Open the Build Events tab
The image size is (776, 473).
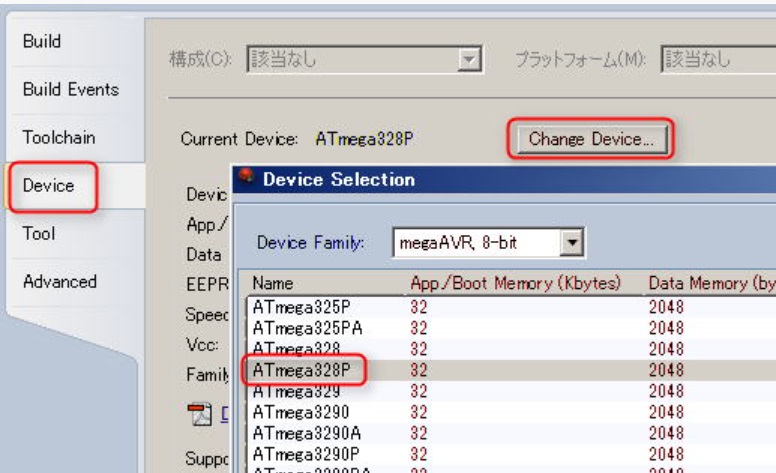(x=70, y=89)
